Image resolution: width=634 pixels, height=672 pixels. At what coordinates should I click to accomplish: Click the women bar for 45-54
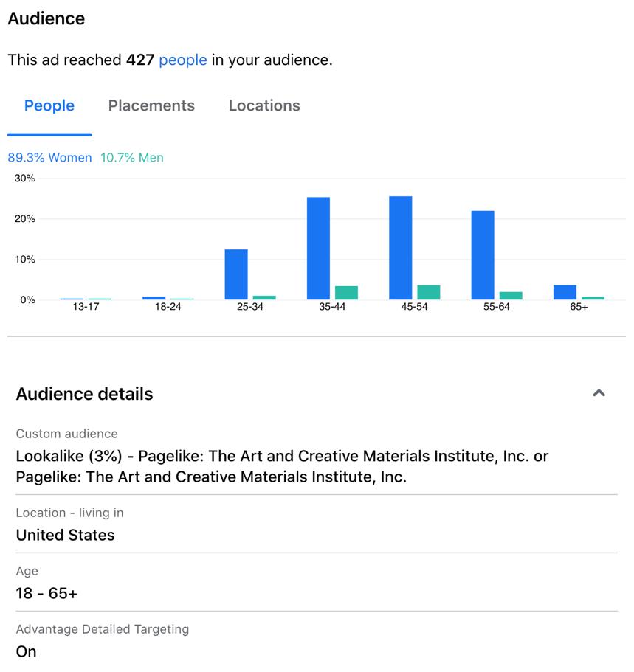tap(401, 248)
